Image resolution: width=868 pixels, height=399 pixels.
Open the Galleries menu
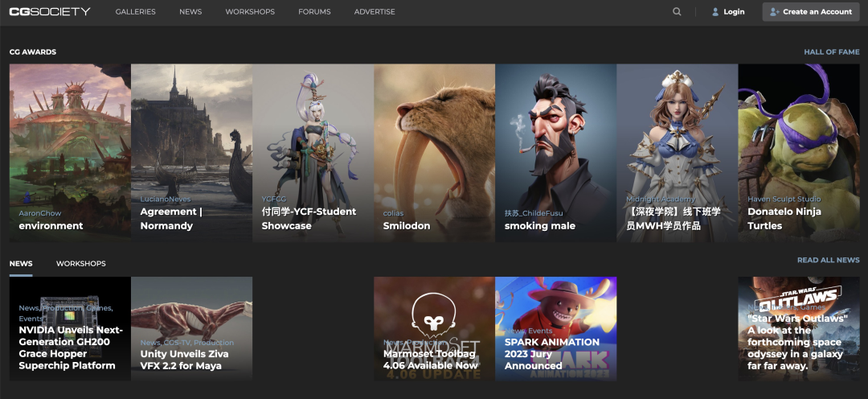click(136, 11)
